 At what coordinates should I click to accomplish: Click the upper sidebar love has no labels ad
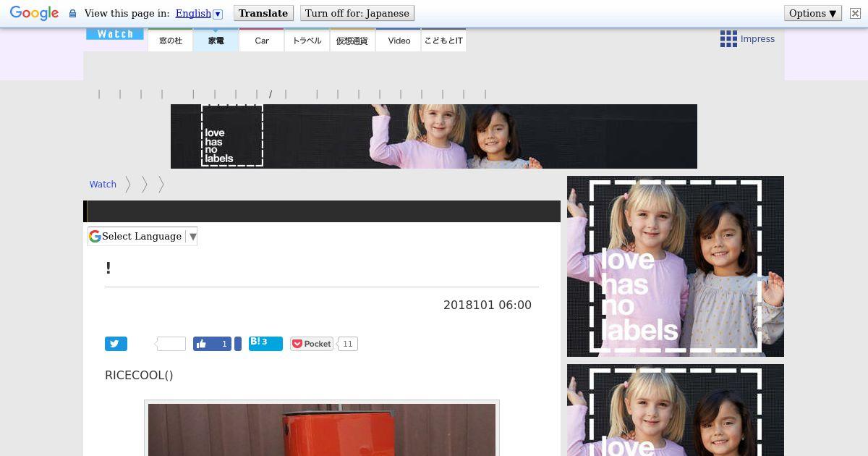click(676, 266)
